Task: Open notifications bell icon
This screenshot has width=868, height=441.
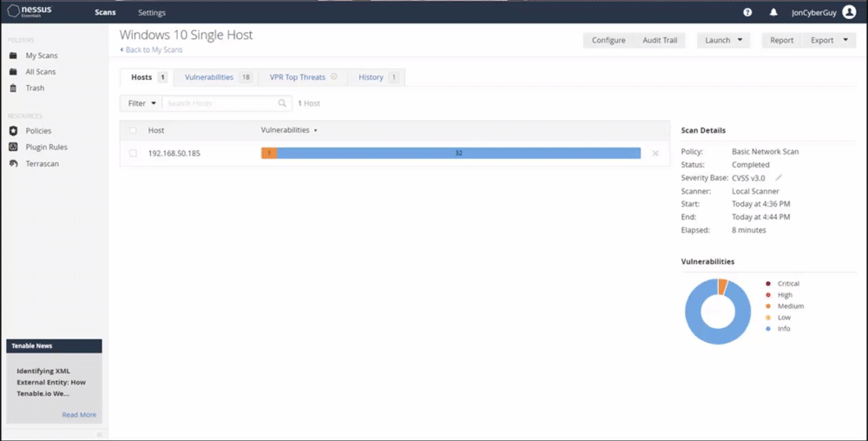Action: pos(773,12)
